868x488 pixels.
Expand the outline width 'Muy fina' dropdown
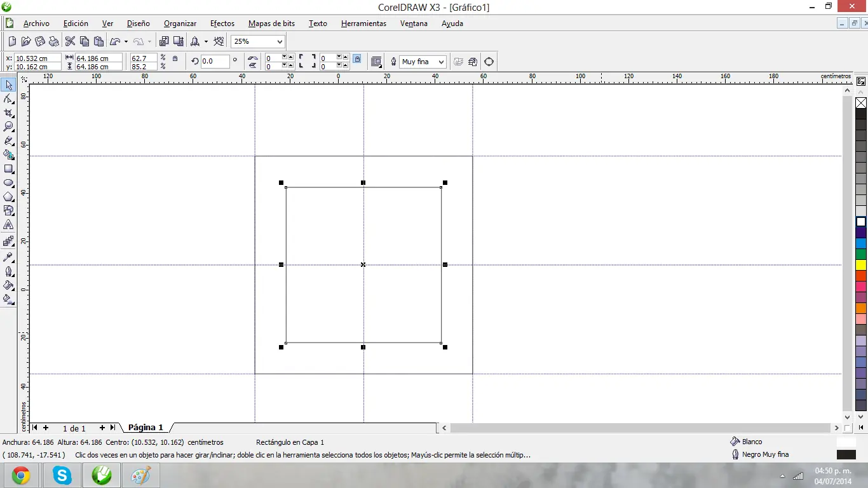click(x=440, y=62)
